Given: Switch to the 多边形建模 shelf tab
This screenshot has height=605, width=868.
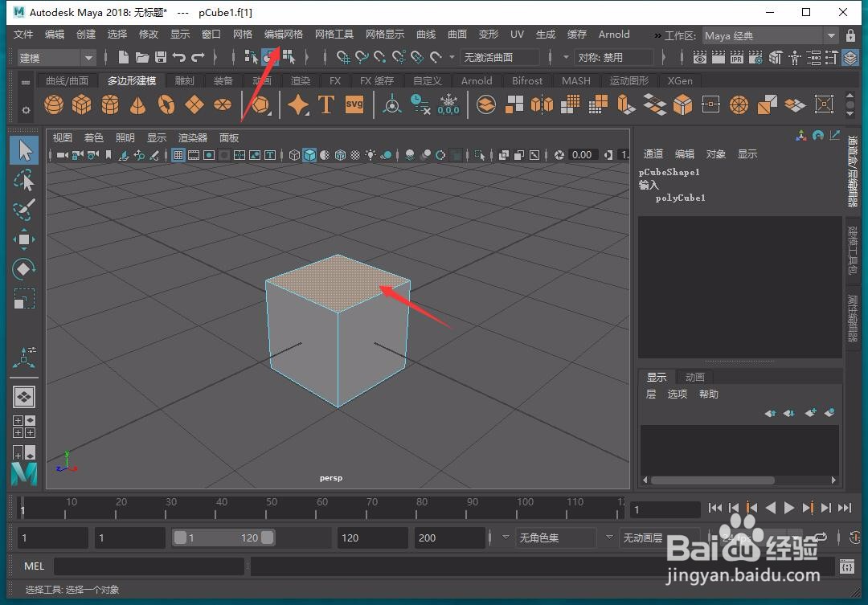Looking at the screenshot, I should pos(132,81).
